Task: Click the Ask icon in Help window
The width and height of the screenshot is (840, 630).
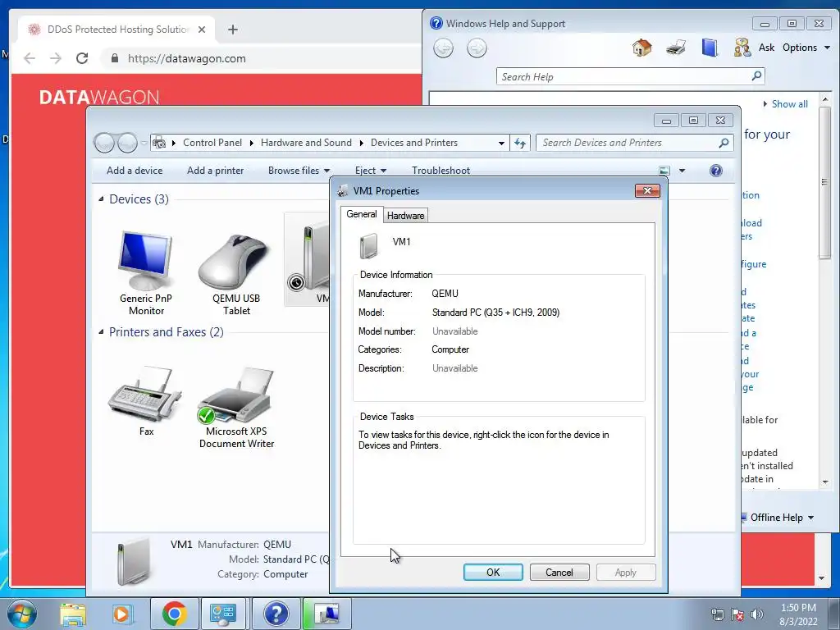Action: [742, 48]
